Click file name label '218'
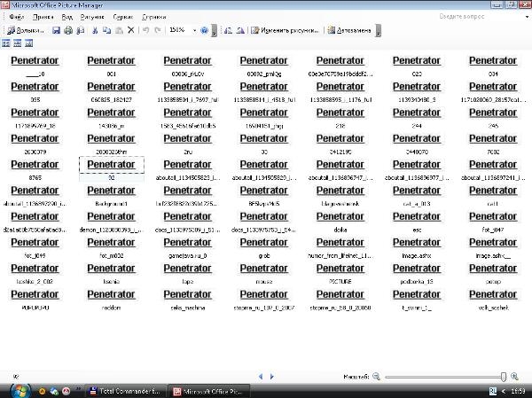This screenshot has width=532, height=398. 340,126
